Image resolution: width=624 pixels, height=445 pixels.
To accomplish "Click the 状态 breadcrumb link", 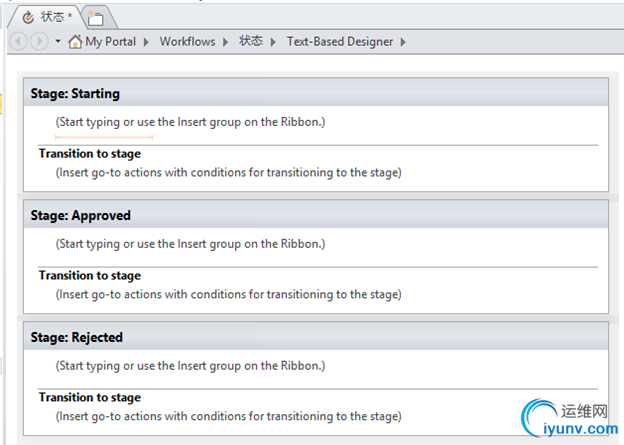I will 251,42.
